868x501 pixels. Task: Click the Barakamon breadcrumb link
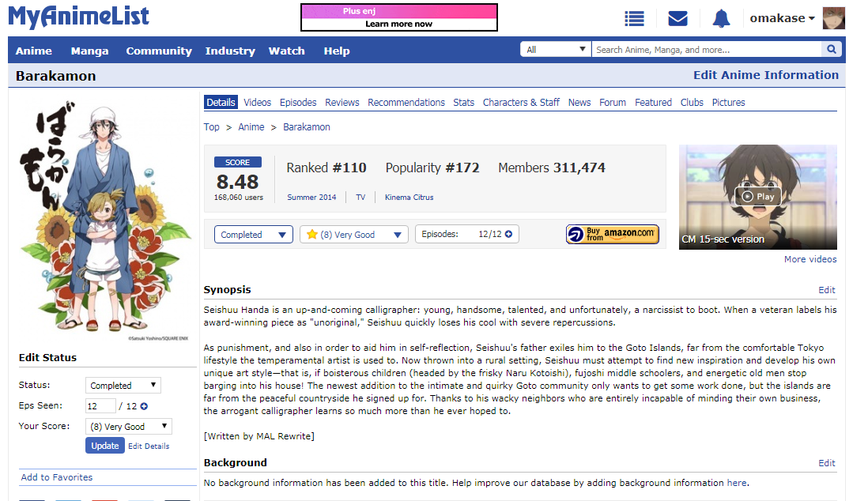click(x=307, y=127)
